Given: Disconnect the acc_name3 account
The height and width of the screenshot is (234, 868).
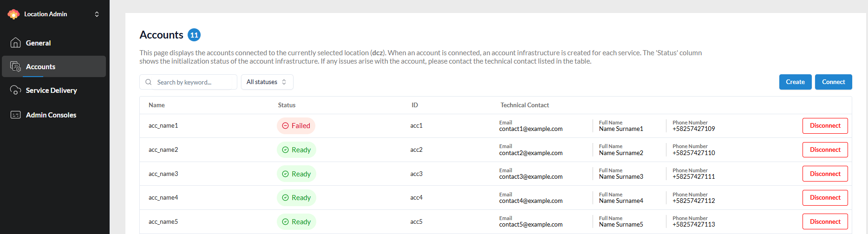Looking at the screenshot, I should (x=825, y=174).
